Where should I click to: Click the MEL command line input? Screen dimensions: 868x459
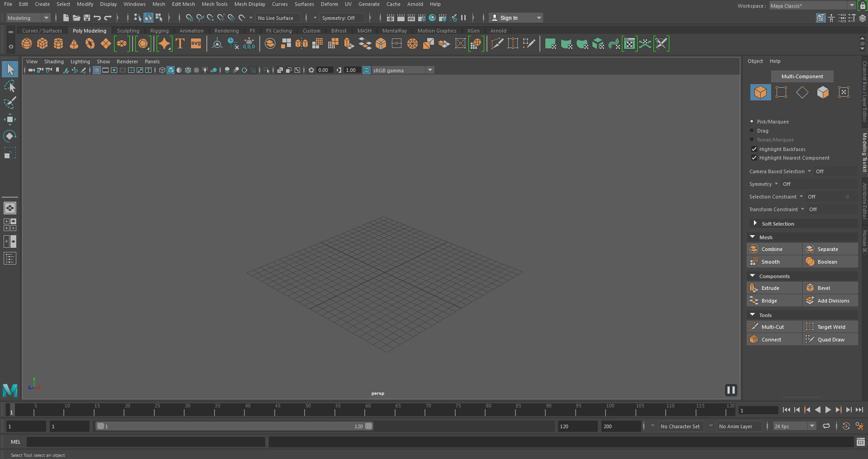pos(146,442)
